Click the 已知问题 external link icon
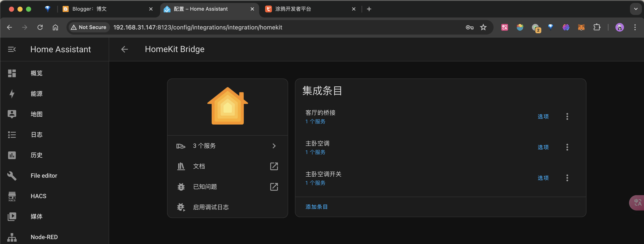The height and width of the screenshot is (244, 644). tap(274, 187)
